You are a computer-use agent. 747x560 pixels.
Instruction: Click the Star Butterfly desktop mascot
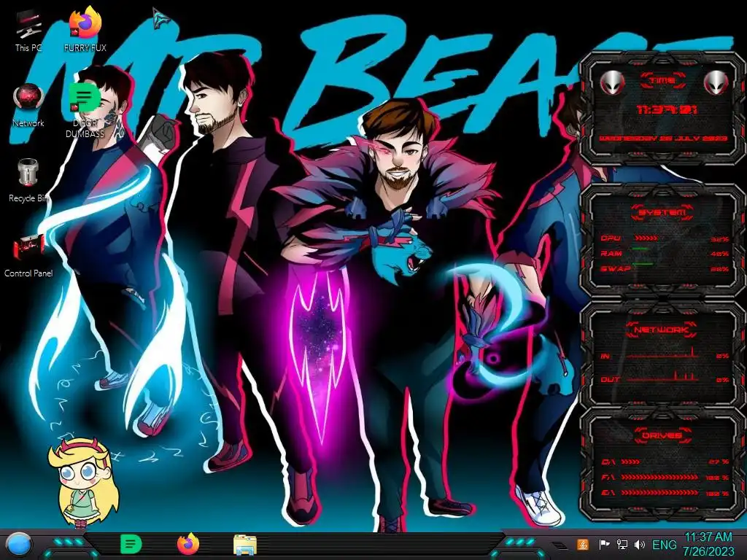coord(83,482)
